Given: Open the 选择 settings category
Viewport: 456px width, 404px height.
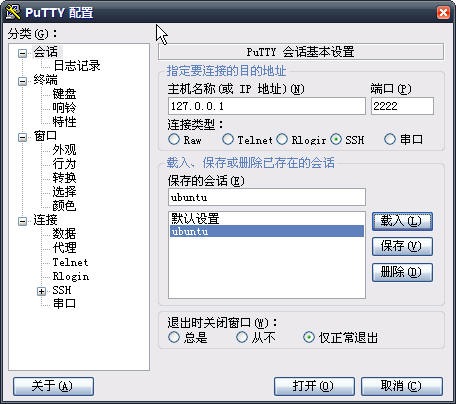Looking at the screenshot, I should point(64,192).
